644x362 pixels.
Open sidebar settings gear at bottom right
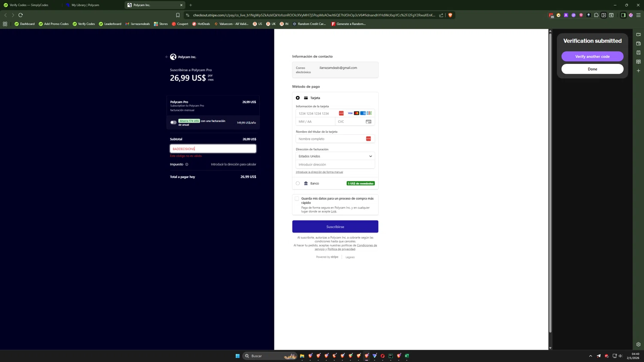click(638, 344)
